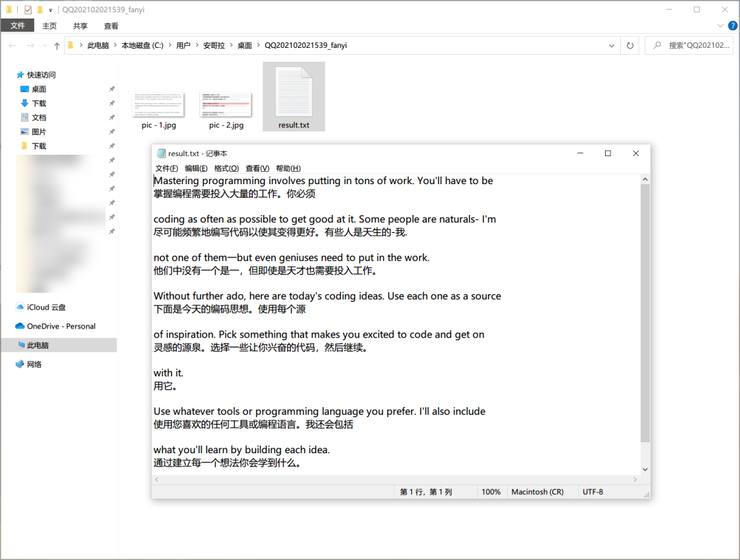740x560 pixels.
Task: Click new folder icon in title bar
Action: pos(40,10)
